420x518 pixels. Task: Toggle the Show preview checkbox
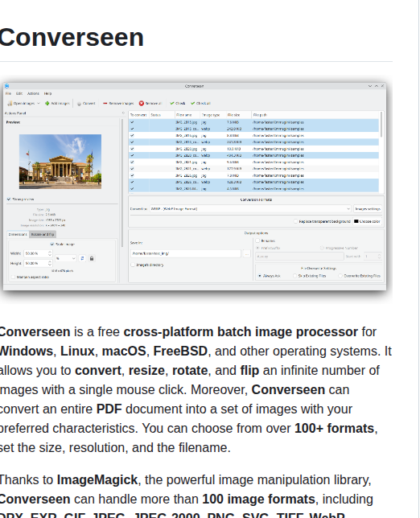click(9, 199)
